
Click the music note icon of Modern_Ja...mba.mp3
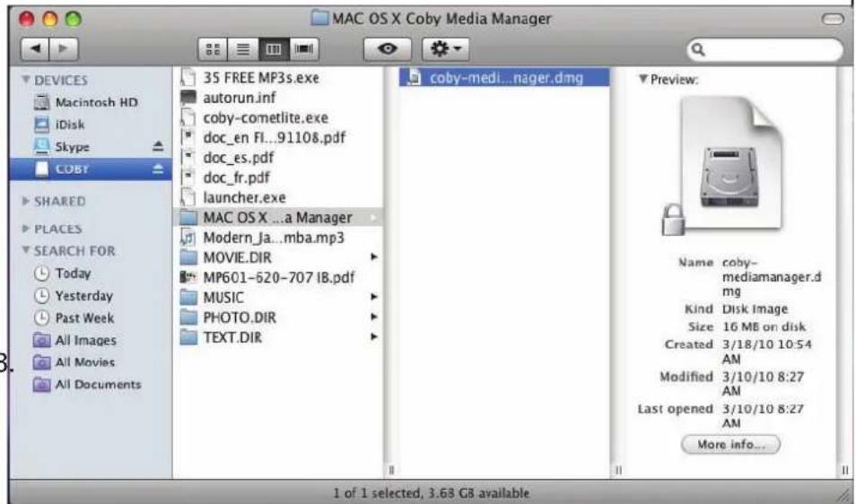[x=188, y=238]
